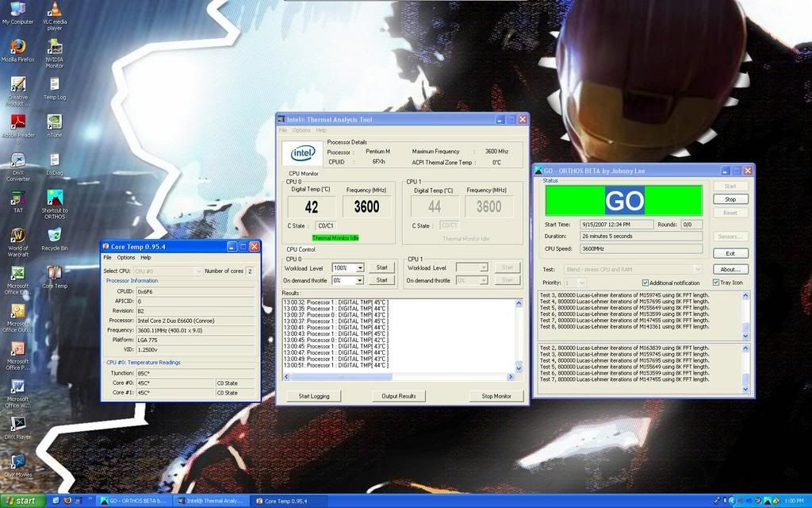Screen dimensions: 812x508
Task: Click the Firefox icon in Quick Launch
Action: (x=67, y=501)
